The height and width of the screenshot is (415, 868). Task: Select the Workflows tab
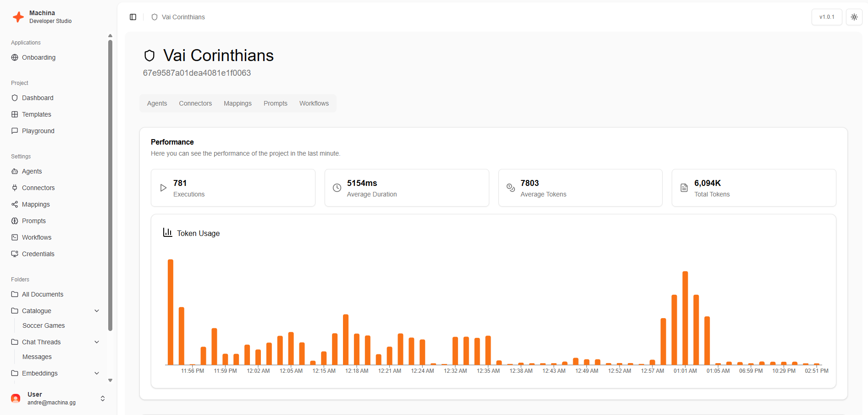tap(314, 103)
